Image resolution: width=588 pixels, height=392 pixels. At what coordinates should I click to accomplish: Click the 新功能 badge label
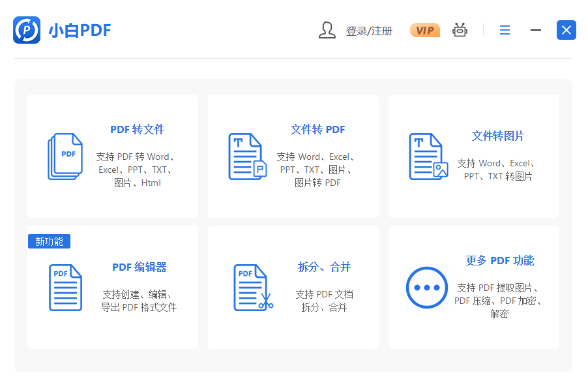point(49,241)
